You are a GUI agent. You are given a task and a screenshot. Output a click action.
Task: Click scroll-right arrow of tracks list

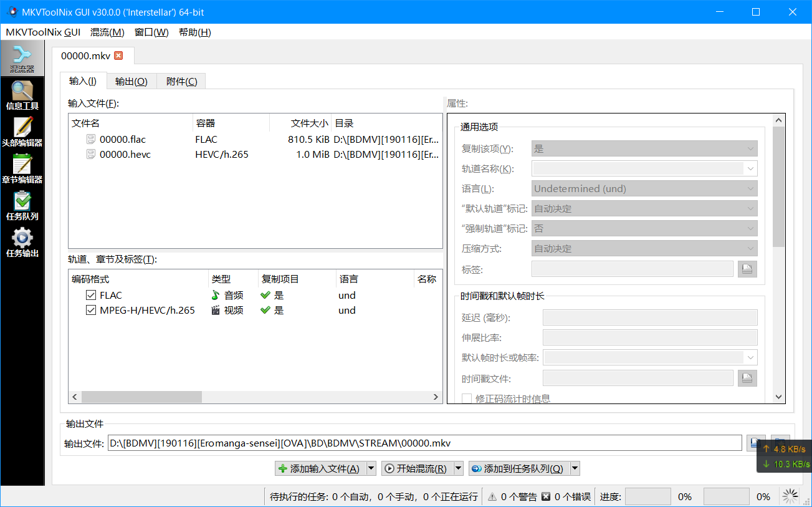pos(436,397)
